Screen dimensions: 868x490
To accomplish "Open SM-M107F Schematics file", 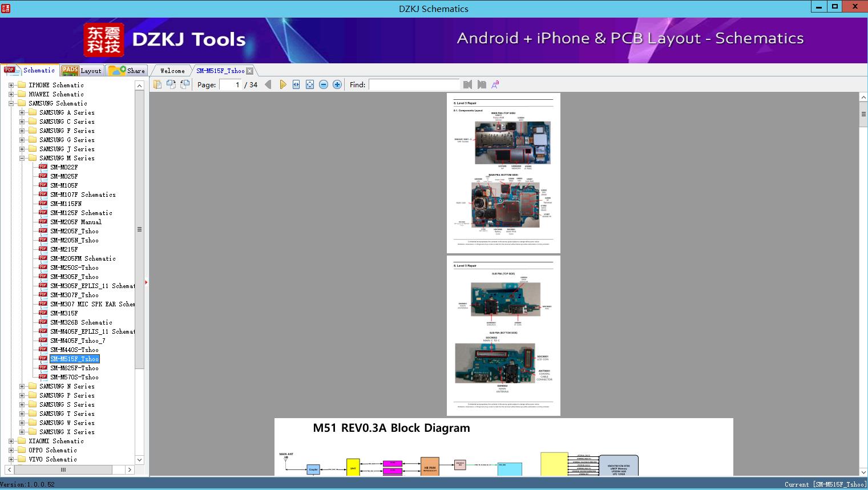I will pos(83,195).
